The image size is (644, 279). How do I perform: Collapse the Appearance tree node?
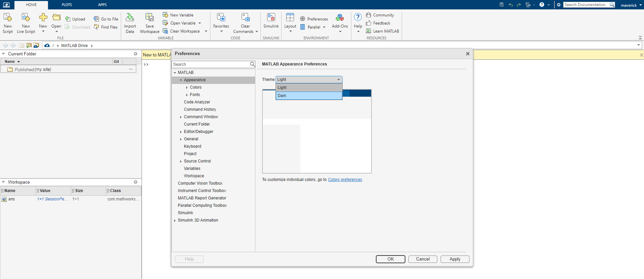pyautogui.click(x=181, y=80)
